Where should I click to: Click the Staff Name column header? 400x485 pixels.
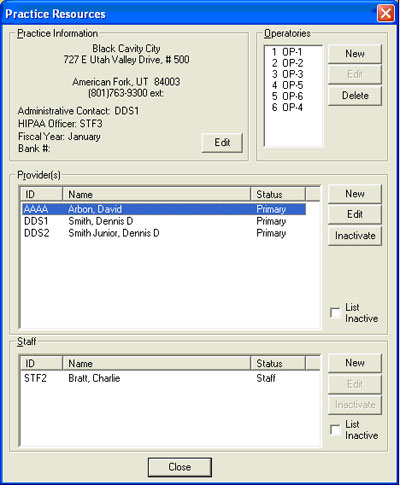tap(156, 363)
